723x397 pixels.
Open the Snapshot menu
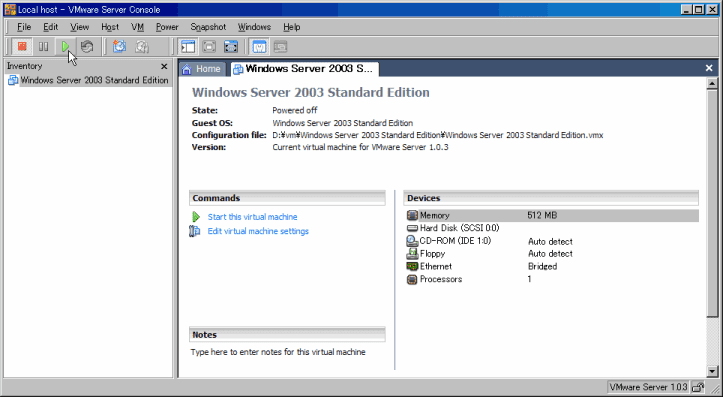208,27
